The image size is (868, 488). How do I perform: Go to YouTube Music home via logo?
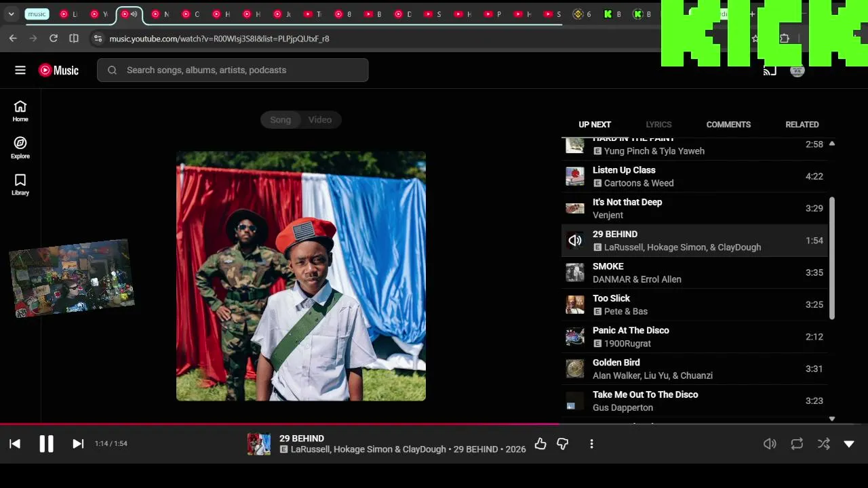point(58,70)
